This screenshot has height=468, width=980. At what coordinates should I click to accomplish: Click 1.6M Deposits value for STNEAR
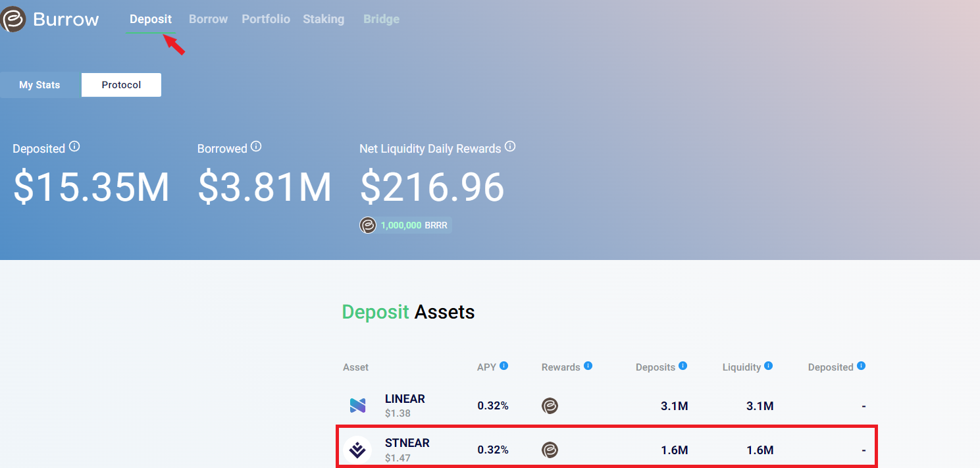tap(675, 450)
